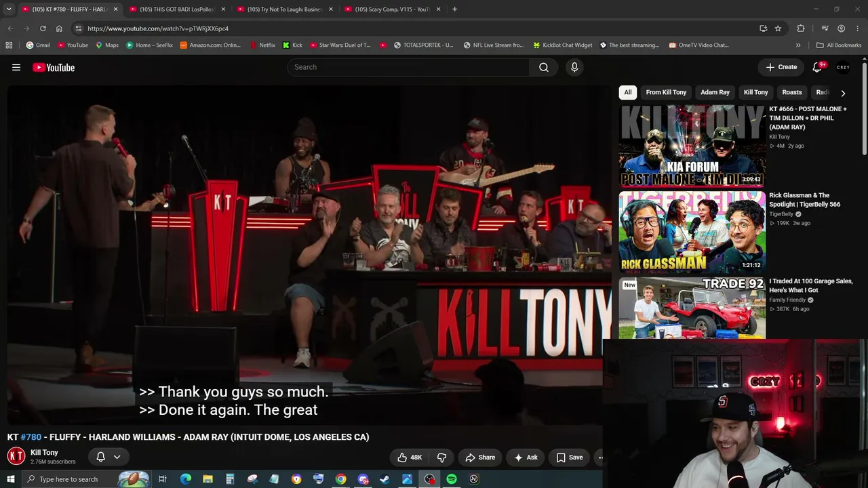Open the 100 Garage Sales video thumbnail
This screenshot has width=868, height=488.
[x=692, y=308]
